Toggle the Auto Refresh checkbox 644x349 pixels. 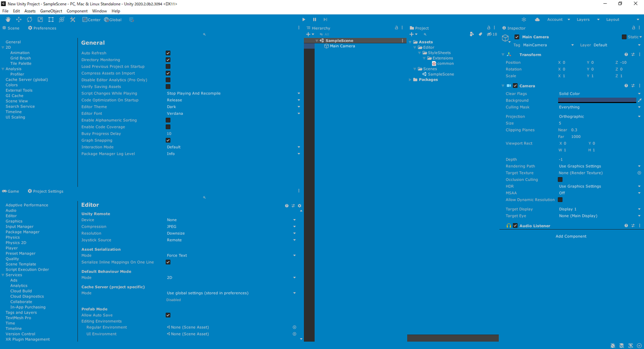tap(168, 53)
